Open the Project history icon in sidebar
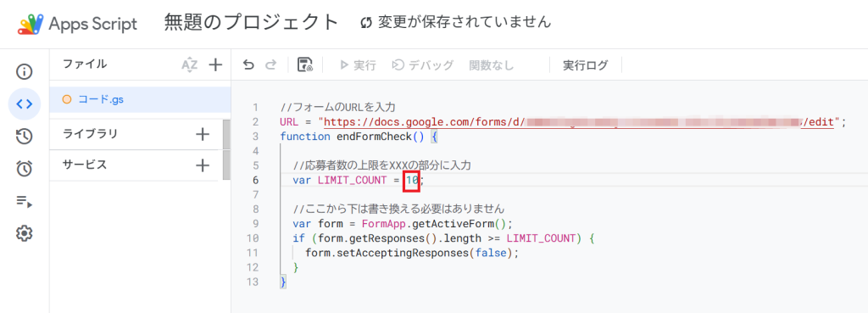Viewport: 868px width, 313px height. pyautogui.click(x=25, y=137)
